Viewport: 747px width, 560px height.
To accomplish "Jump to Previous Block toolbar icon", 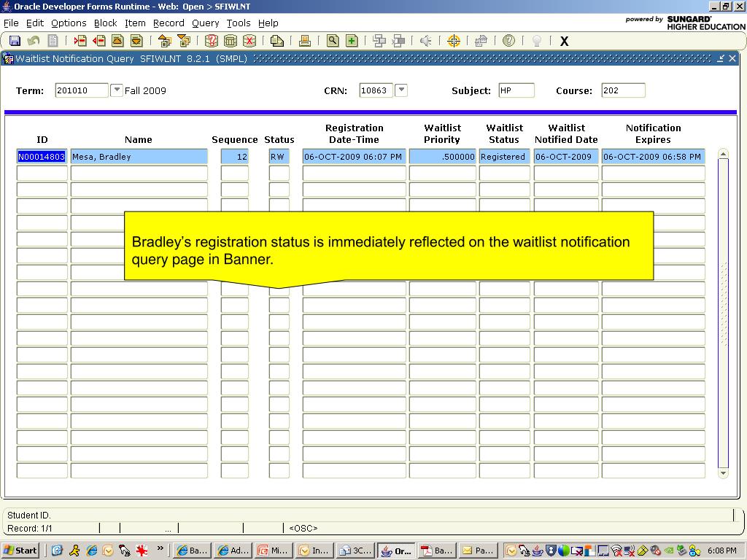I will point(165,41).
